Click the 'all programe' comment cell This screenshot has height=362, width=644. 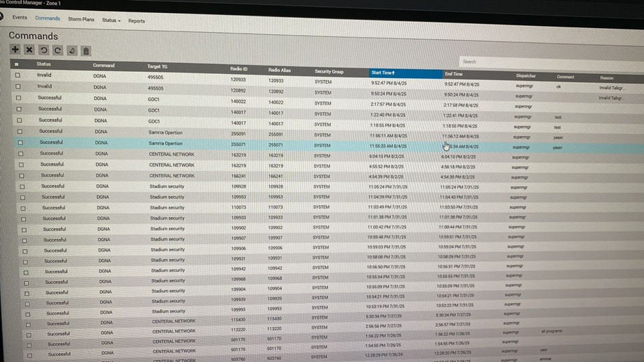click(552, 331)
